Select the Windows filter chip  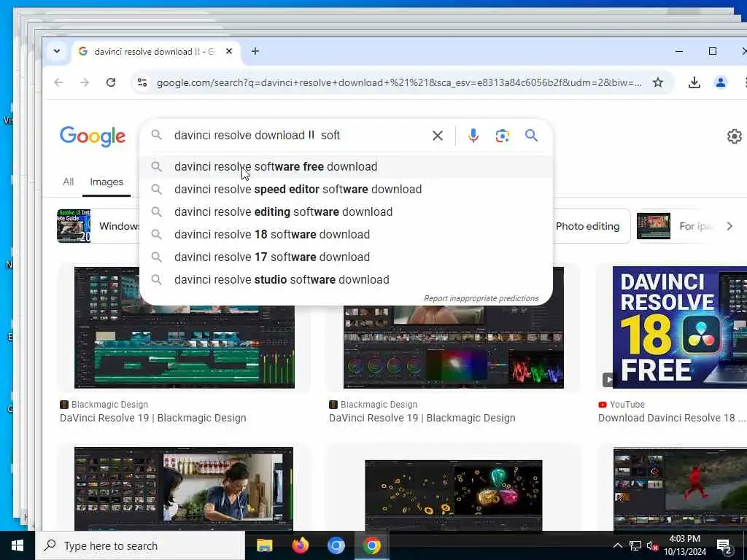point(98,226)
